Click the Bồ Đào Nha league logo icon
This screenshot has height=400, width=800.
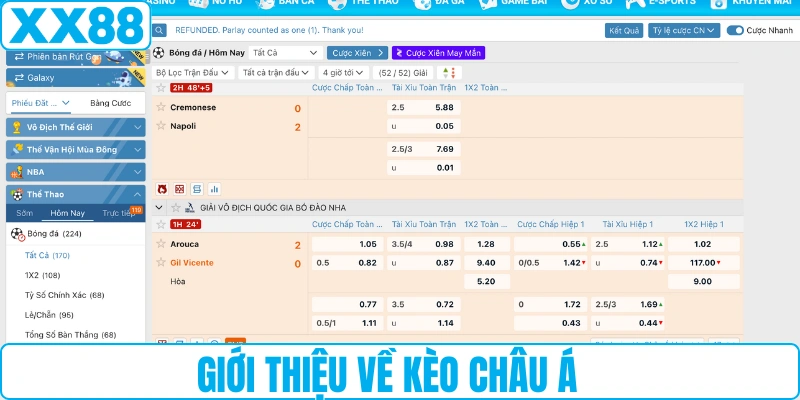pos(190,208)
